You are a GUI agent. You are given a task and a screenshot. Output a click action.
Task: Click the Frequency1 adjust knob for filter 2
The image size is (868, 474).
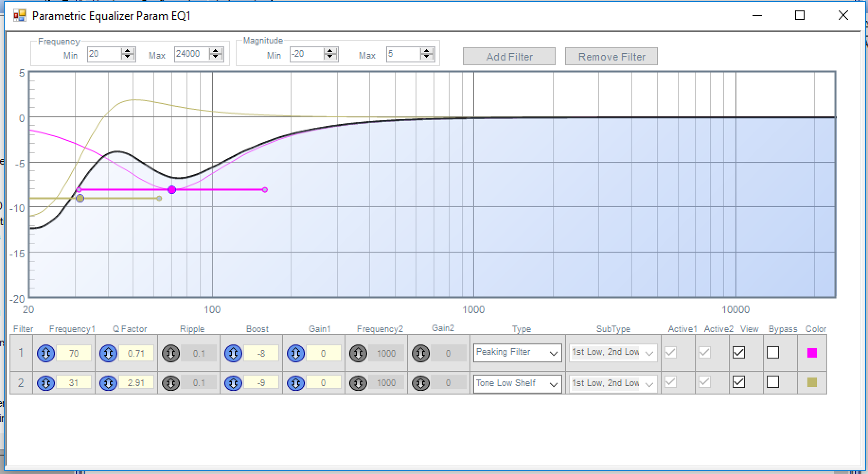tap(46, 383)
